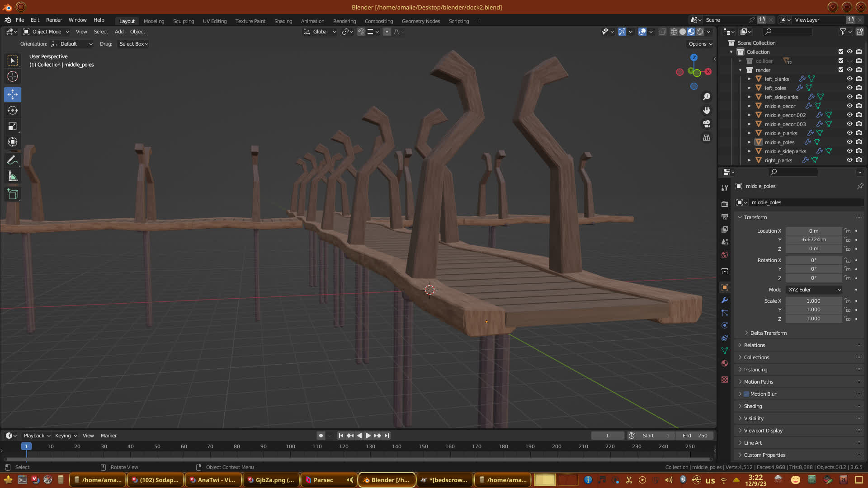The width and height of the screenshot is (868, 488).
Task: Open Material properties tab
Action: [x=725, y=363]
